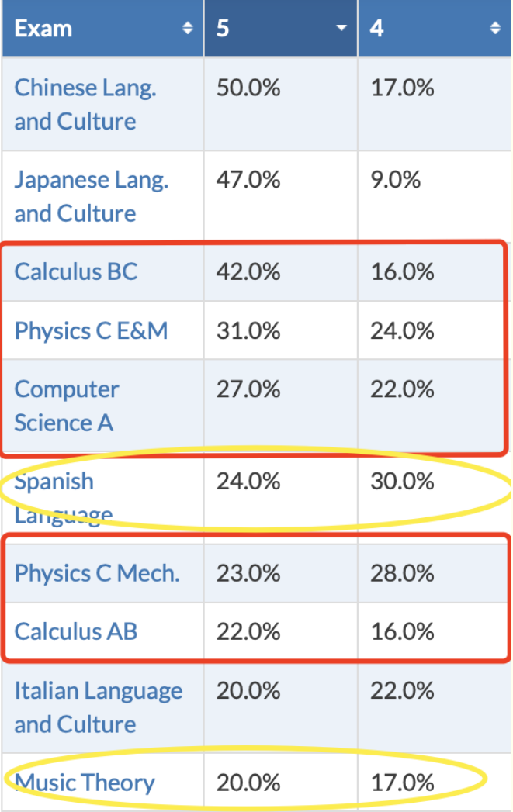Open the Italian Language and Culture link
The image size is (513, 812).
[99, 707]
